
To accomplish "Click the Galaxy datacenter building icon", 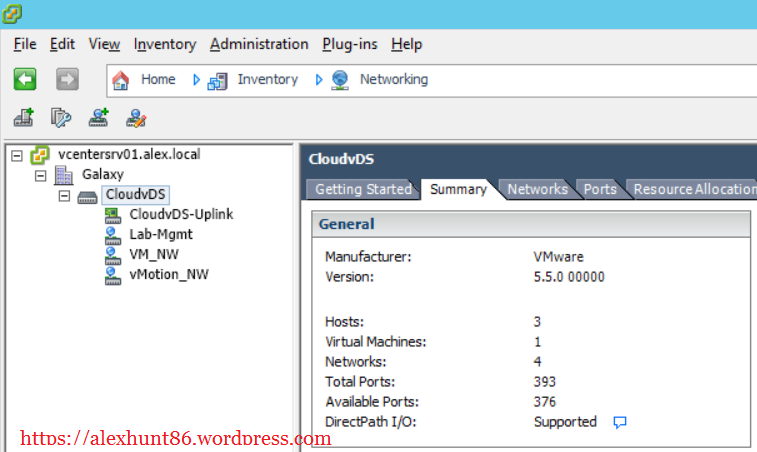I will (63, 175).
